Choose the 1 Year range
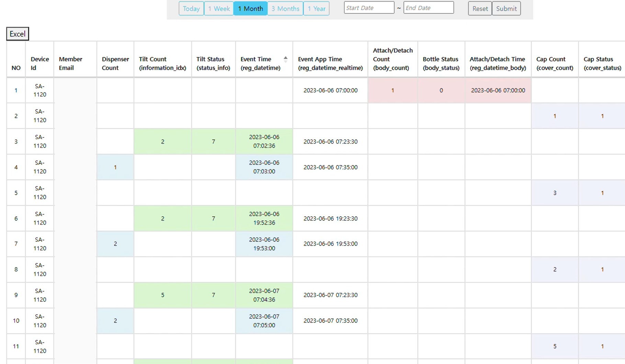Image resolution: width=625 pixels, height=364 pixels. click(316, 9)
